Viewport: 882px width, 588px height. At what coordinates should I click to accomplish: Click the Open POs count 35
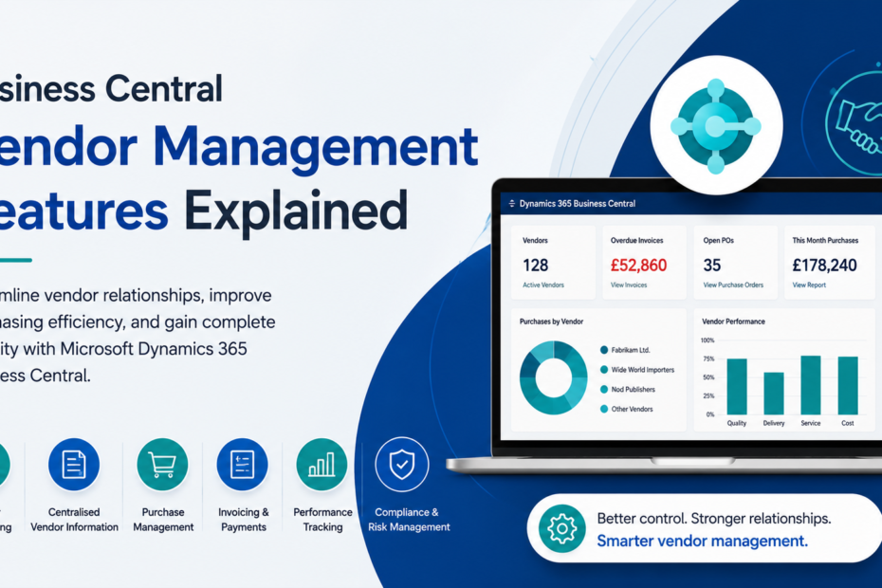pyautogui.click(x=711, y=265)
